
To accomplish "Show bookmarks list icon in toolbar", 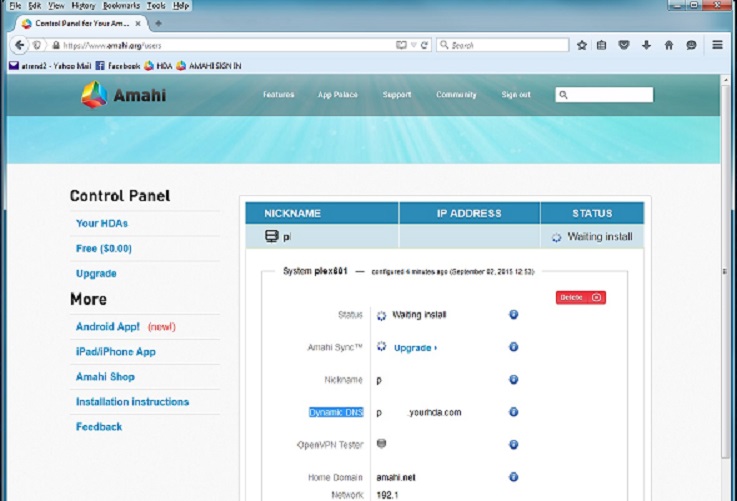I will 601,45.
